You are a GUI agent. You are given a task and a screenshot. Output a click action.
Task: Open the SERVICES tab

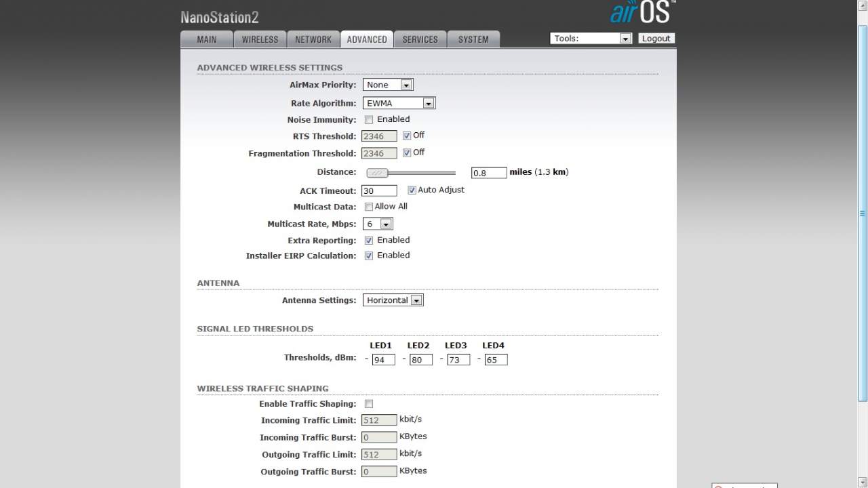click(x=420, y=39)
